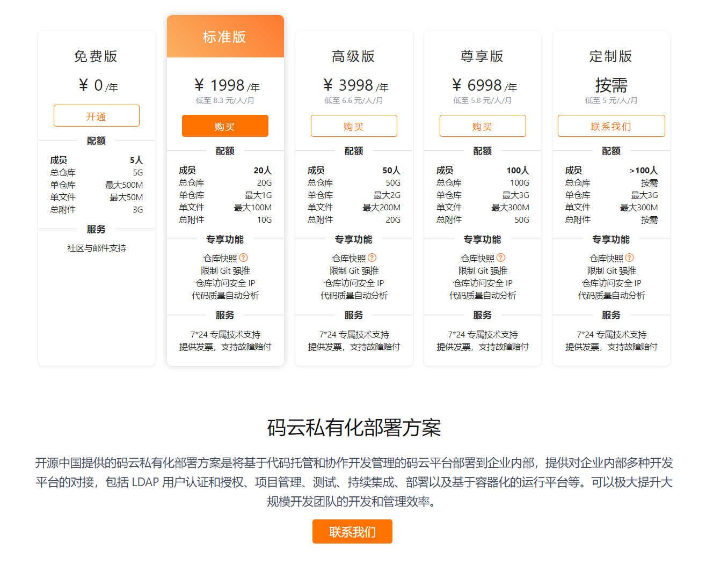
Task: Click the "按需" price in 定制版
Action: pyautogui.click(x=611, y=85)
